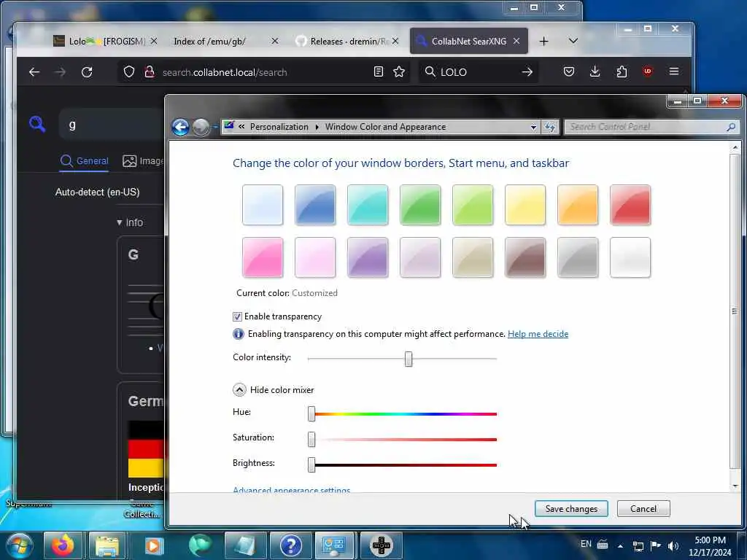Select the yellow window color swatch
This screenshot has width=747, height=560.
pyautogui.click(x=525, y=205)
